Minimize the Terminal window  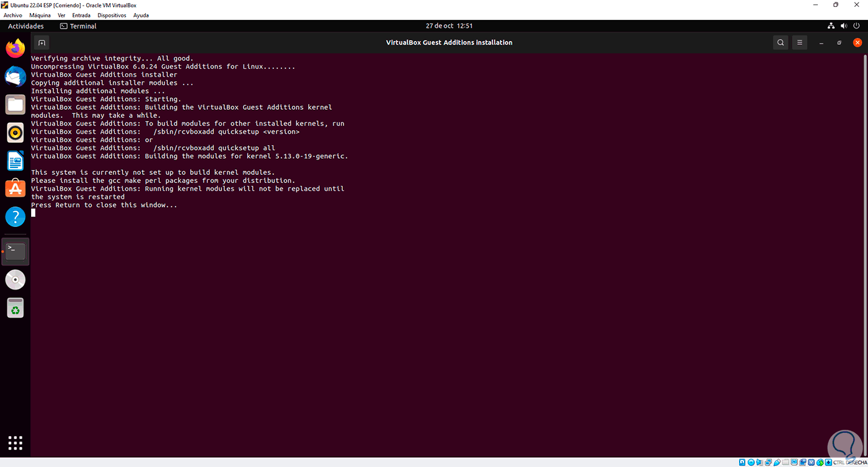[x=821, y=43]
